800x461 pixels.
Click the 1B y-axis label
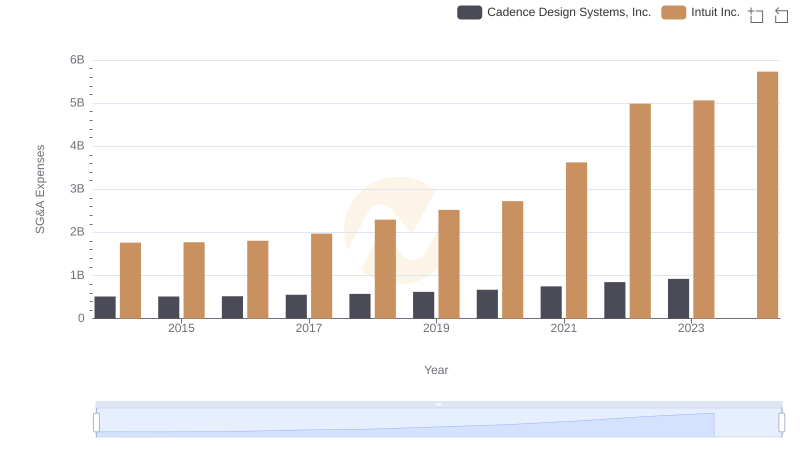coord(77,275)
